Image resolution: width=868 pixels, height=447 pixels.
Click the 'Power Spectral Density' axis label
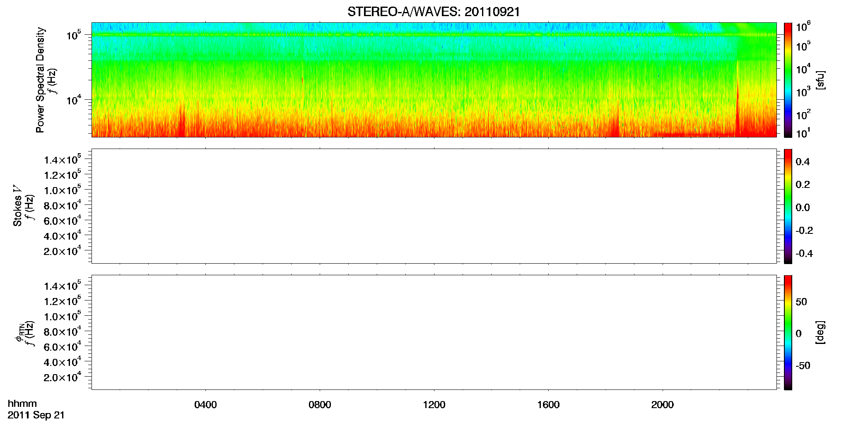(x=40, y=80)
